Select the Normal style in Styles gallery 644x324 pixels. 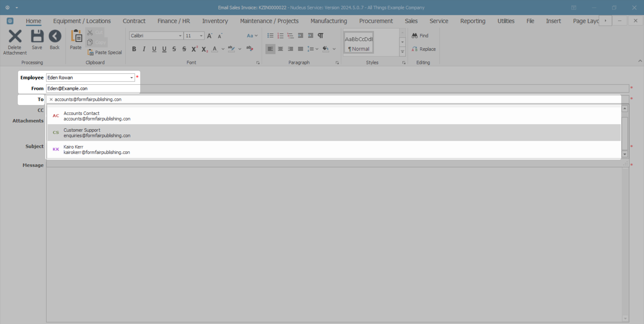tap(359, 43)
